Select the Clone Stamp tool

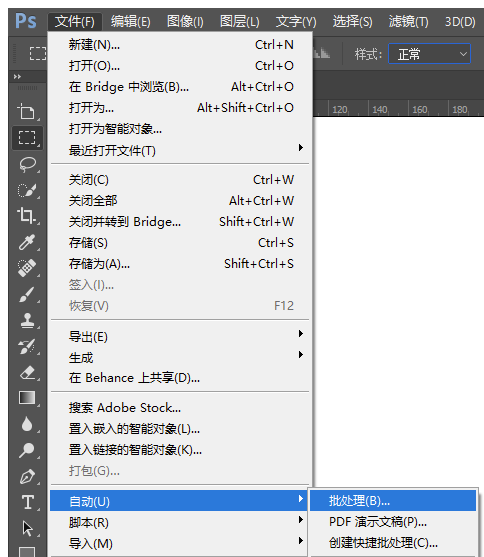pos(27,320)
